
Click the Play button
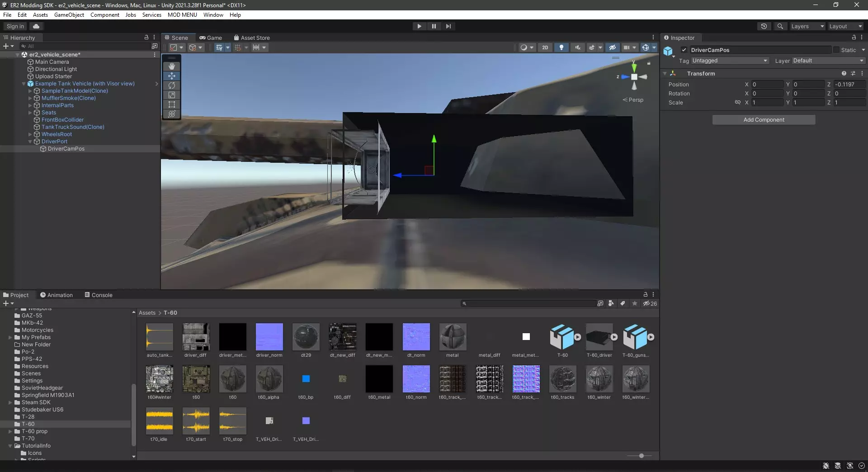(419, 26)
